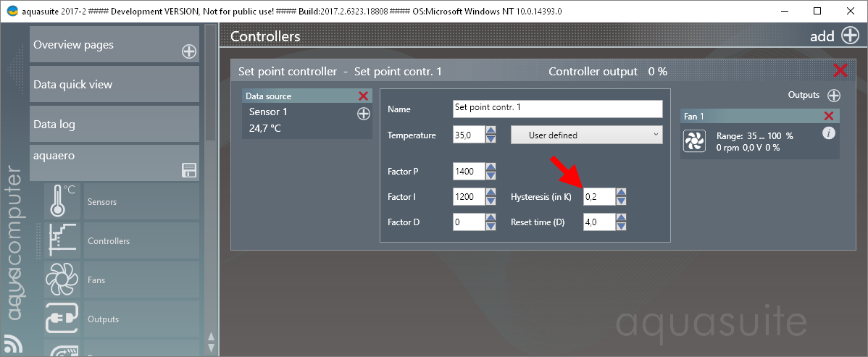Screen dimensions: 868x357
Task: Click the Reset time field showing 4,0
Action: pos(599,222)
